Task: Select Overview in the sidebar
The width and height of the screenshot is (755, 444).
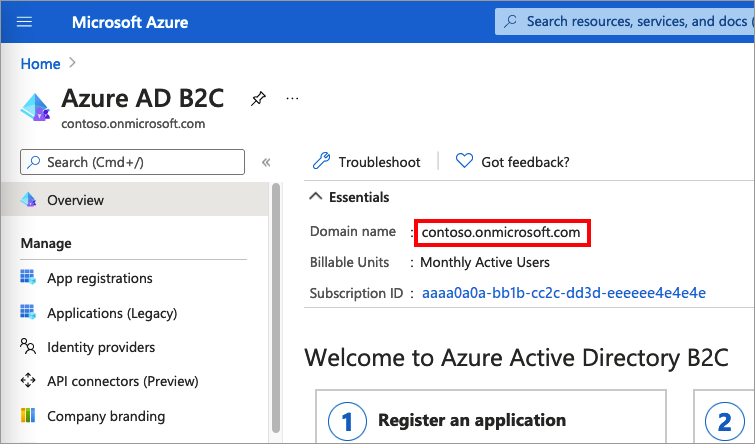Action: pos(75,200)
